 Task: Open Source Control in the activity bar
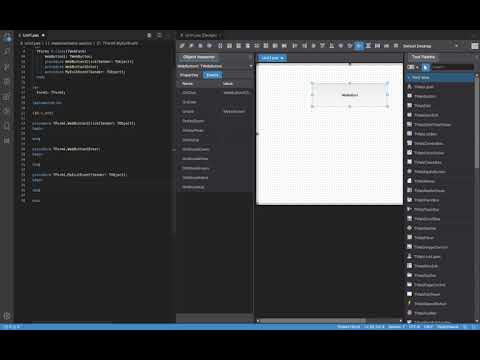(x=7, y=67)
